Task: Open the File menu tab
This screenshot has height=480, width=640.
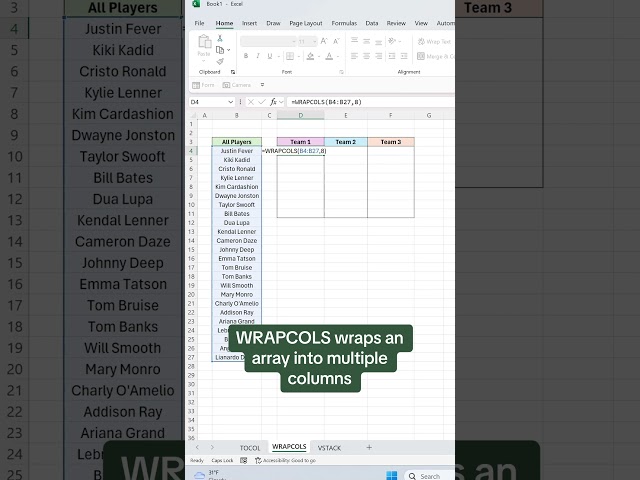Action: coord(199,23)
